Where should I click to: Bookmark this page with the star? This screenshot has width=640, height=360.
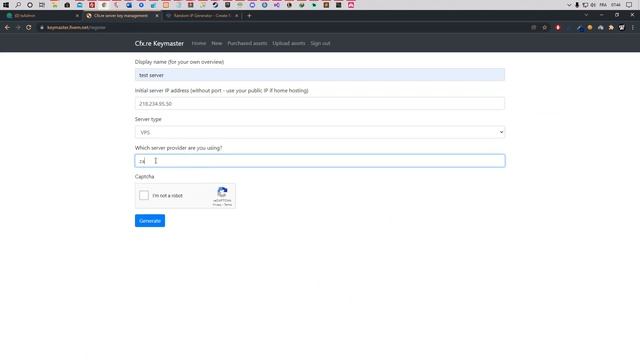(x=544, y=27)
